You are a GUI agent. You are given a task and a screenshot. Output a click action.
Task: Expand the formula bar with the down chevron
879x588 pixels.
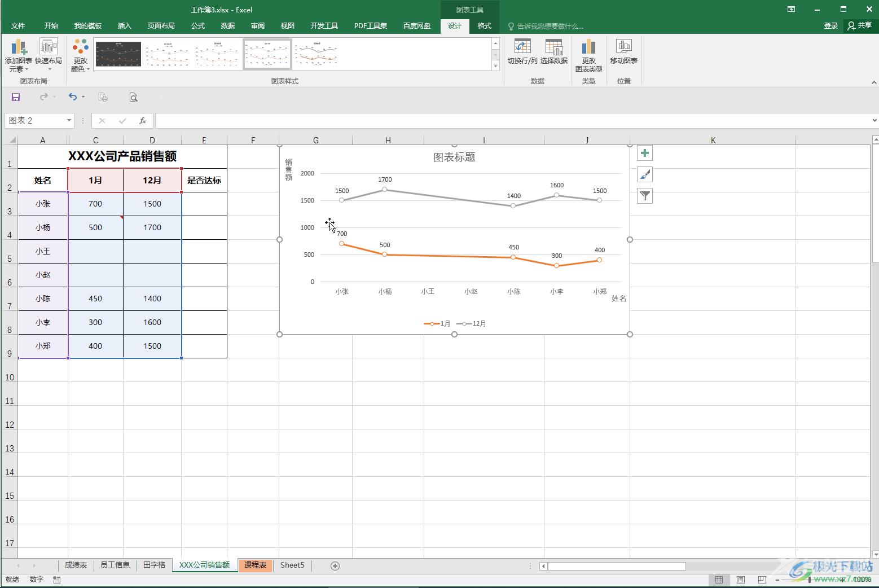(874, 120)
